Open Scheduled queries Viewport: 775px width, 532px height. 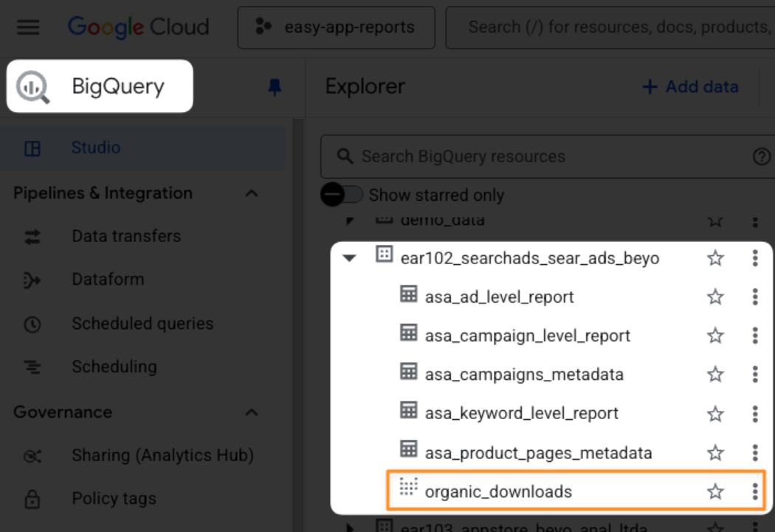(142, 323)
